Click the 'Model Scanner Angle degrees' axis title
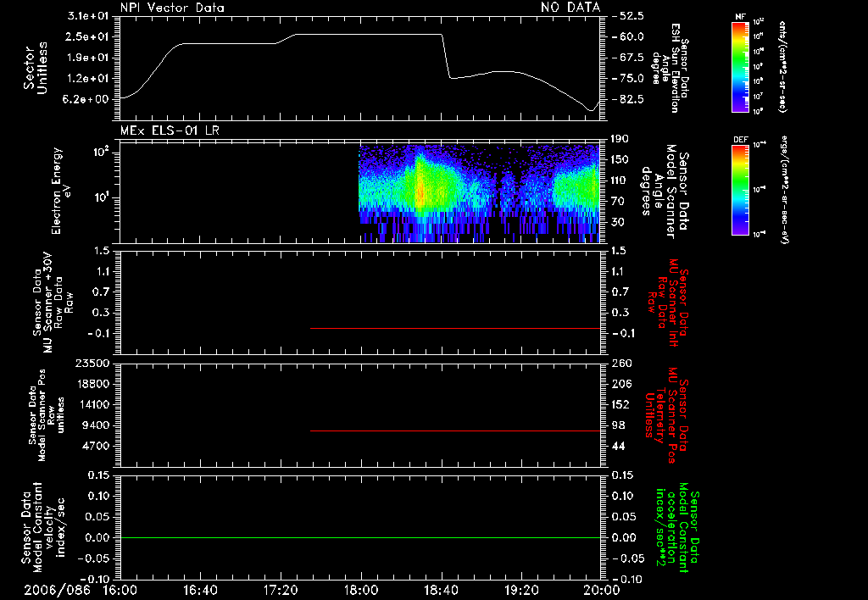This screenshot has width=868, height=600. [x=665, y=192]
